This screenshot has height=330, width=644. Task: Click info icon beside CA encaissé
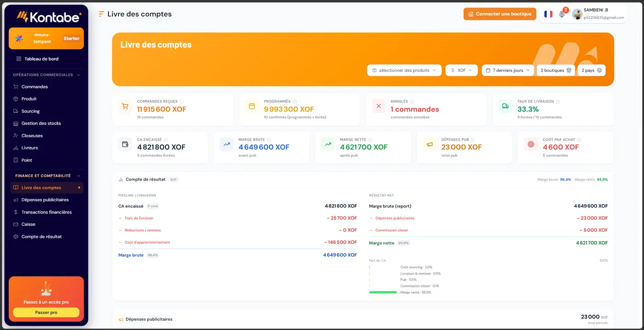tap(166, 140)
